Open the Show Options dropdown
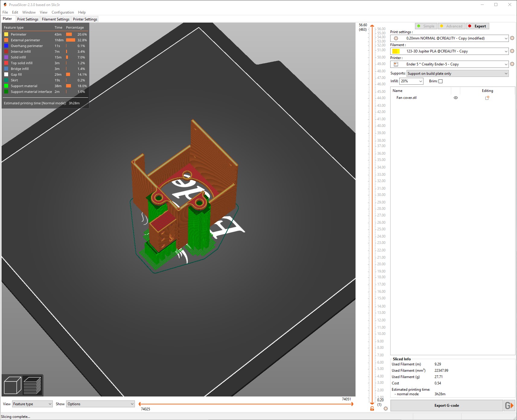 tap(101, 404)
